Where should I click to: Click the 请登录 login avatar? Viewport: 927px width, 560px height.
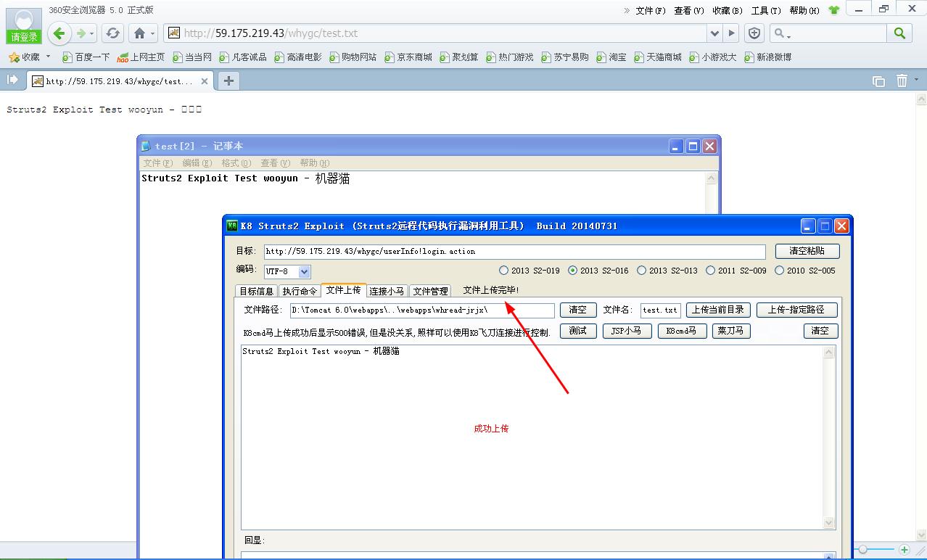click(24, 26)
